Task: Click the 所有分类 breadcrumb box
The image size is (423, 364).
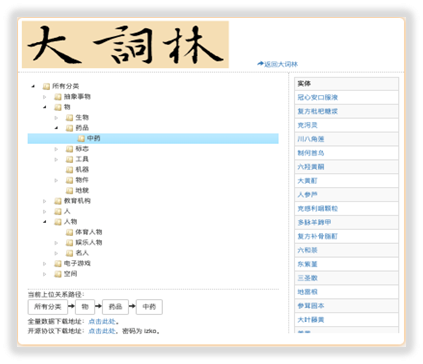Action: (x=48, y=307)
